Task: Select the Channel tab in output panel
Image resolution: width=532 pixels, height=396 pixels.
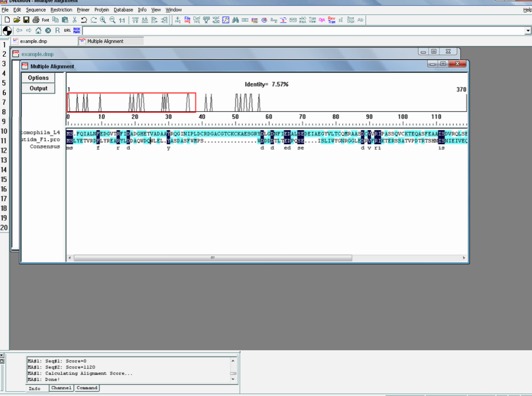Action: [x=61, y=388]
